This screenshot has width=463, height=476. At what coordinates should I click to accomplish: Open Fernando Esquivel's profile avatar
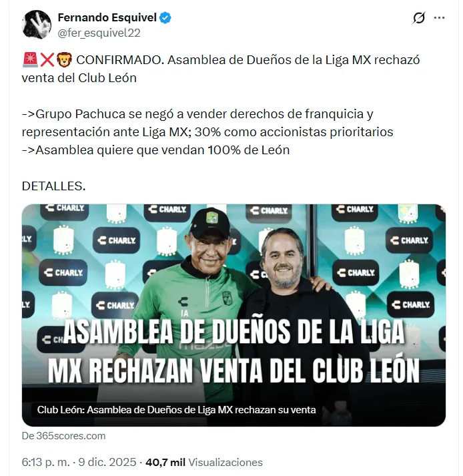(x=37, y=25)
